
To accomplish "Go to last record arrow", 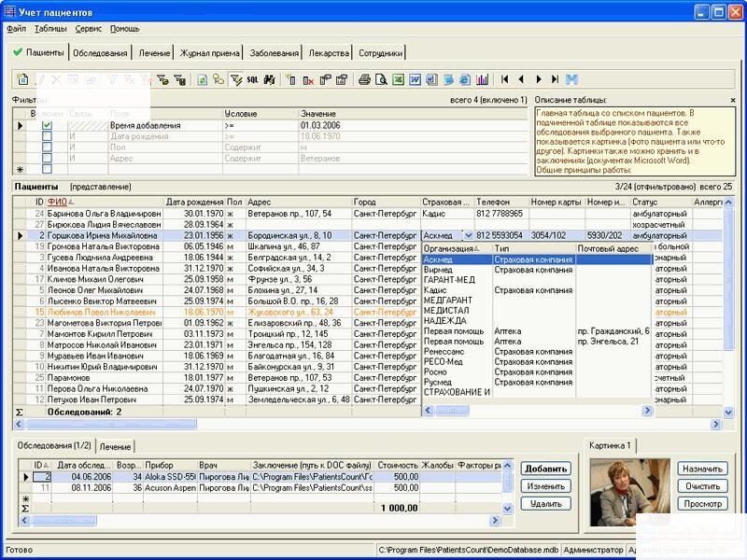I will point(555,79).
